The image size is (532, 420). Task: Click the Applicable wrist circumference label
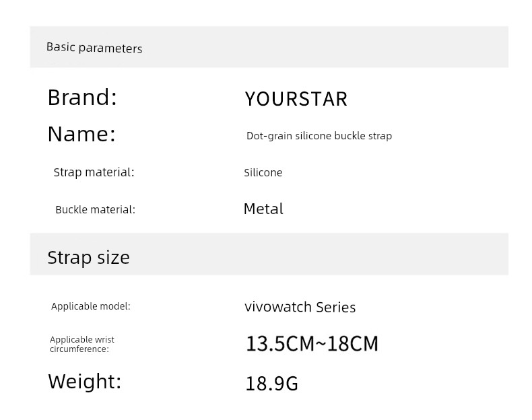(82, 344)
